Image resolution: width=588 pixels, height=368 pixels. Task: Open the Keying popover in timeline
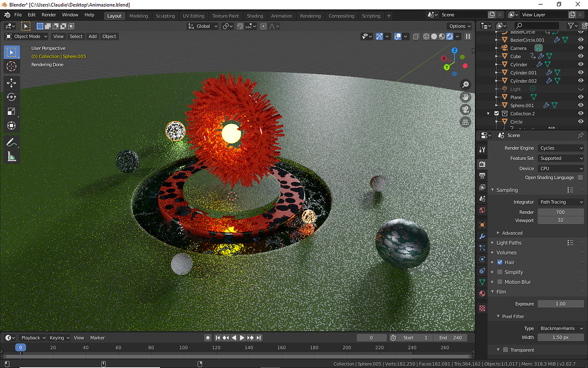pyautogui.click(x=59, y=338)
